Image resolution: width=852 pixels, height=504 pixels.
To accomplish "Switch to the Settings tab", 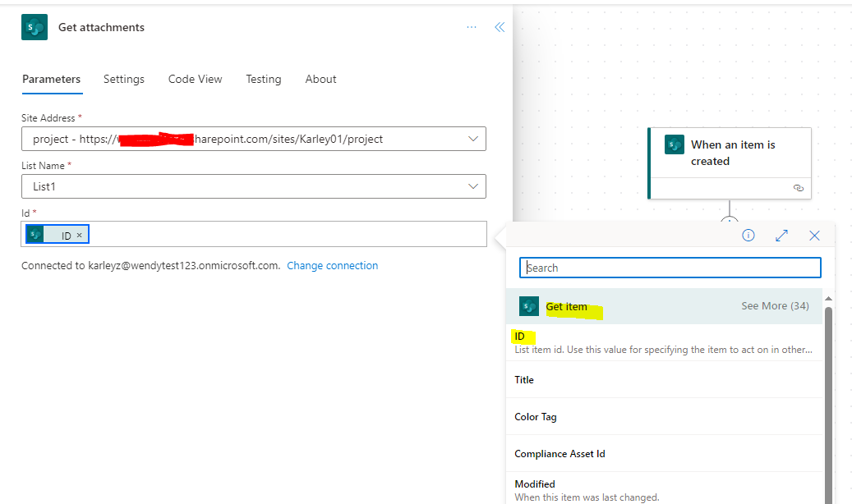I will (x=123, y=79).
